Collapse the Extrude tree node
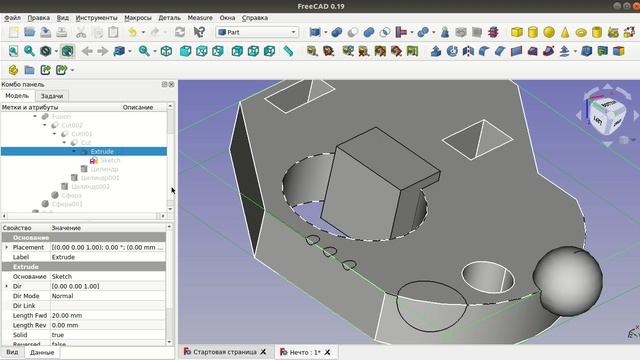 74,151
